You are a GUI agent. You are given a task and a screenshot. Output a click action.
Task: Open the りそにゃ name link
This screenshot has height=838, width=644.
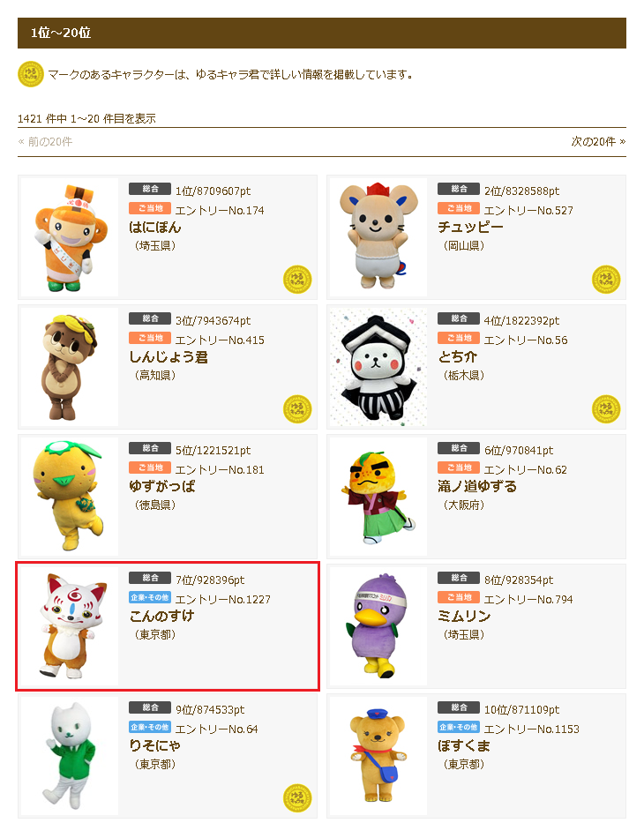[155, 745]
